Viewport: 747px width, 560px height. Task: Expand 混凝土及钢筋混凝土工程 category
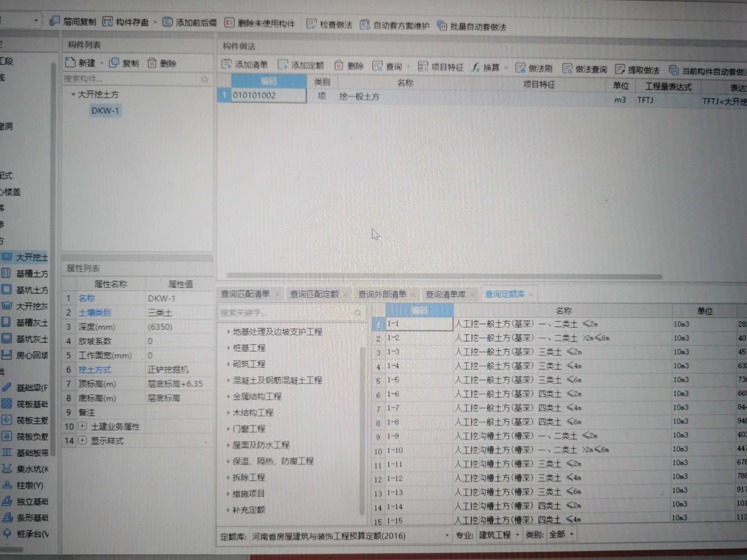click(228, 380)
